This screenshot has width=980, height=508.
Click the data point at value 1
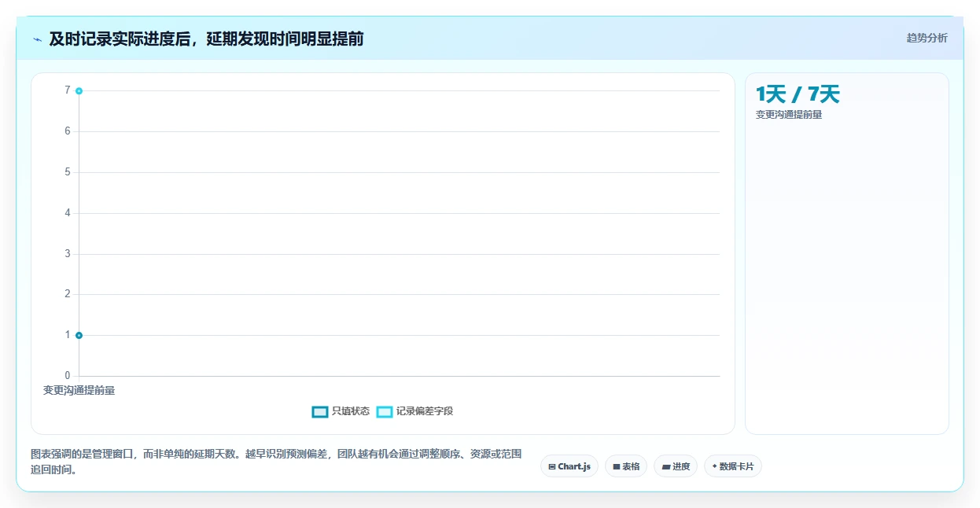coord(79,336)
